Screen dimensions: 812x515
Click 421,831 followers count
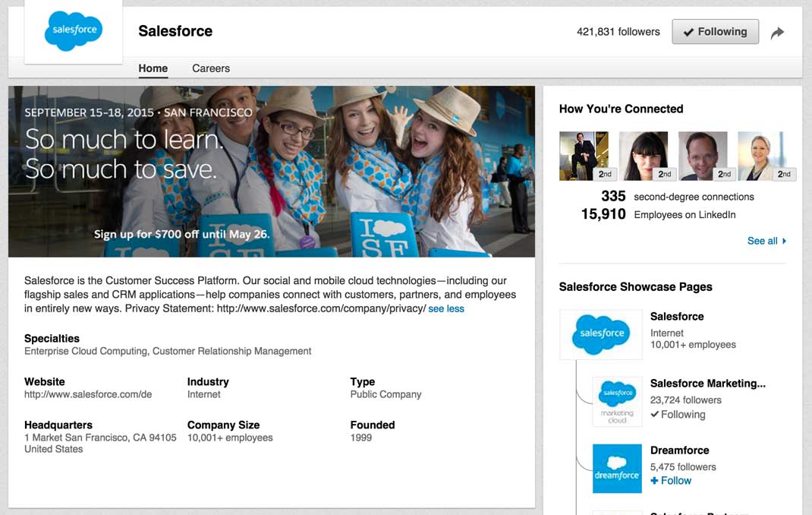[618, 32]
